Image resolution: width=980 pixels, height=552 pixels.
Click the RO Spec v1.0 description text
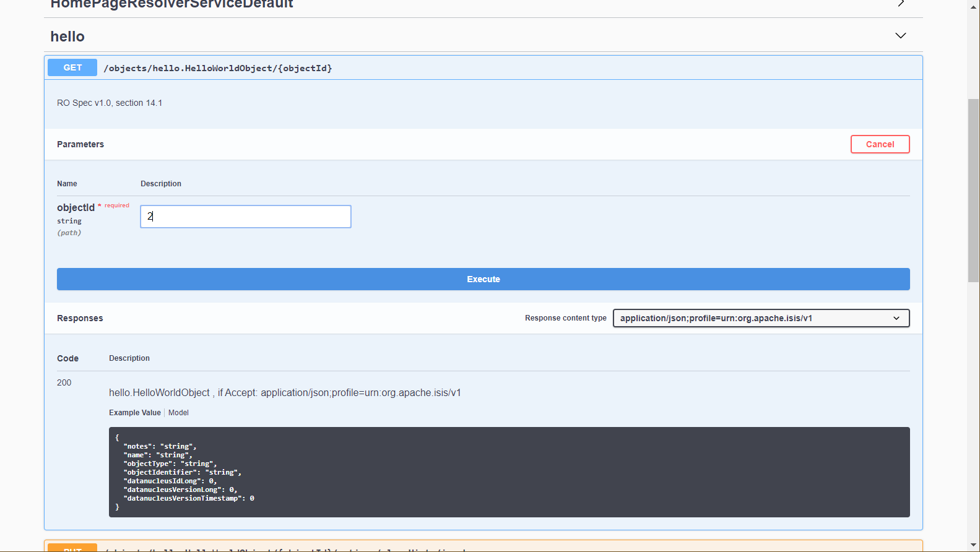point(110,103)
